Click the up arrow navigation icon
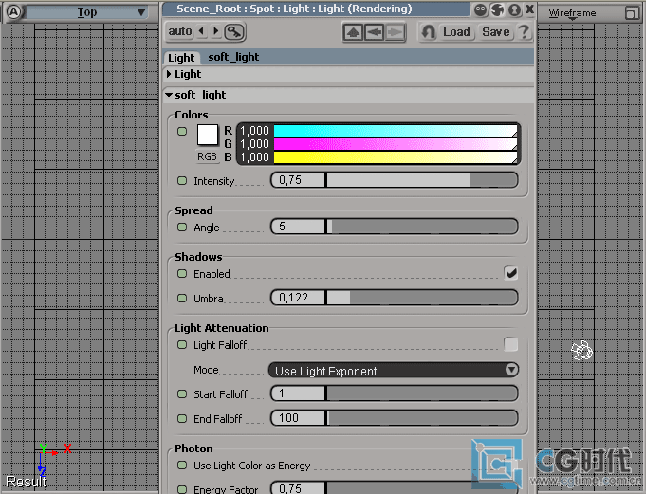This screenshot has height=494, width=646. (x=352, y=32)
